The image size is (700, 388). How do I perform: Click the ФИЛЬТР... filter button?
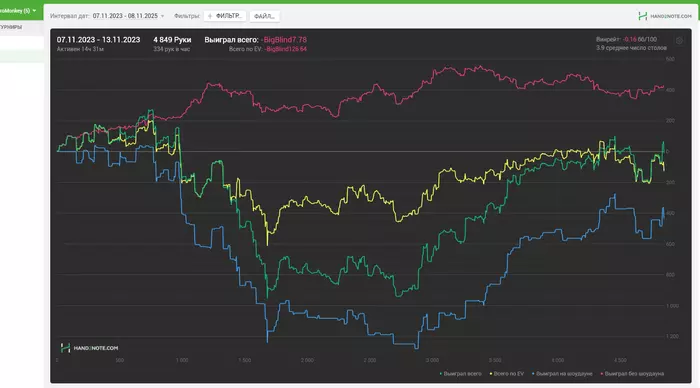click(225, 16)
